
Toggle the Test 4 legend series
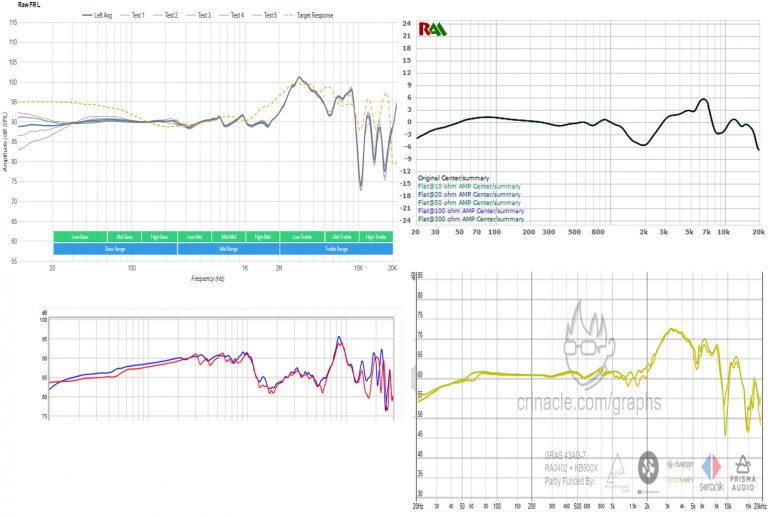coord(231,15)
